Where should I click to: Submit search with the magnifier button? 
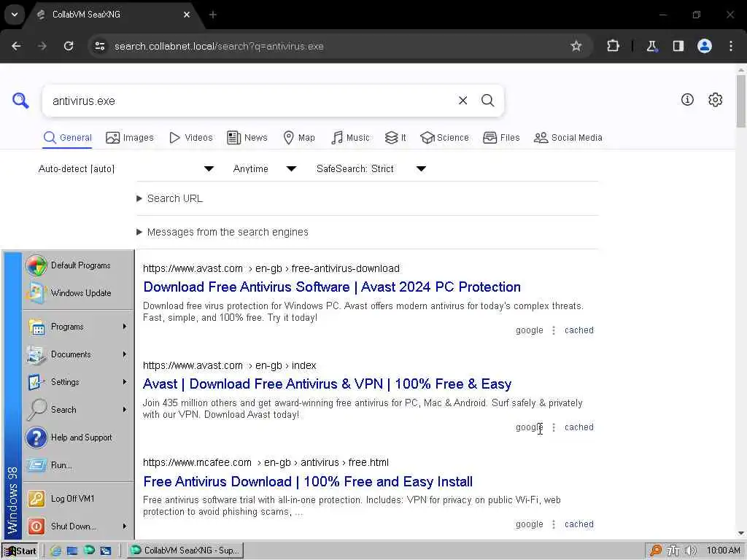click(487, 101)
